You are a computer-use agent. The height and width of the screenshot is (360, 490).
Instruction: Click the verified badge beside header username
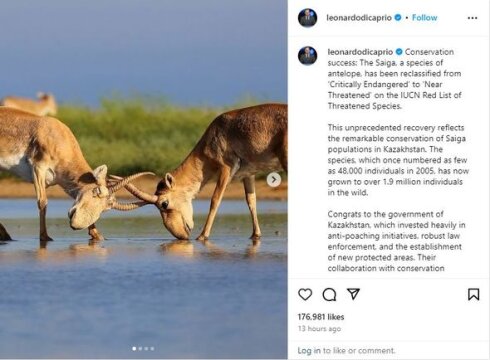pyautogui.click(x=398, y=18)
